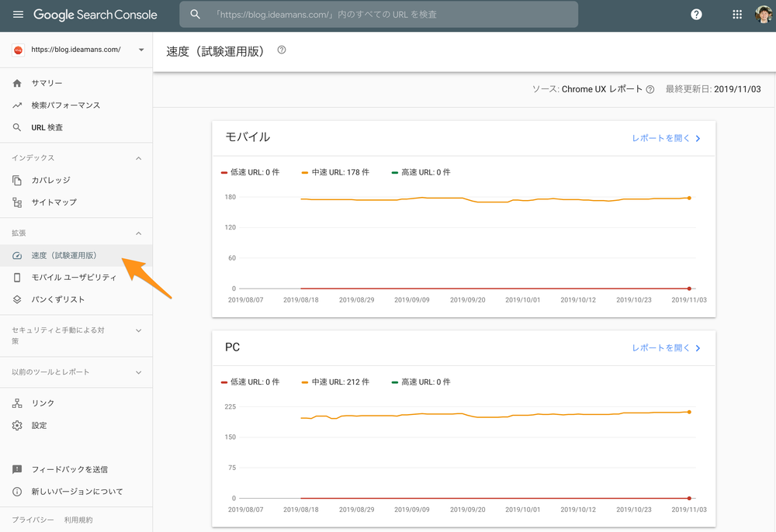Click the network icon beside リンク
The image size is (776, 532).
[17, 403]
